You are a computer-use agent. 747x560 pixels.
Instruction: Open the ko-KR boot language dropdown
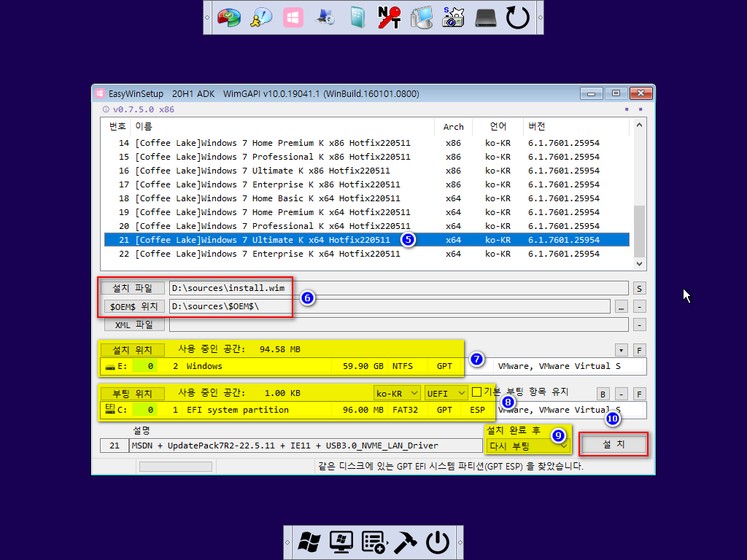pyautogui.click(x=397, y=393)
